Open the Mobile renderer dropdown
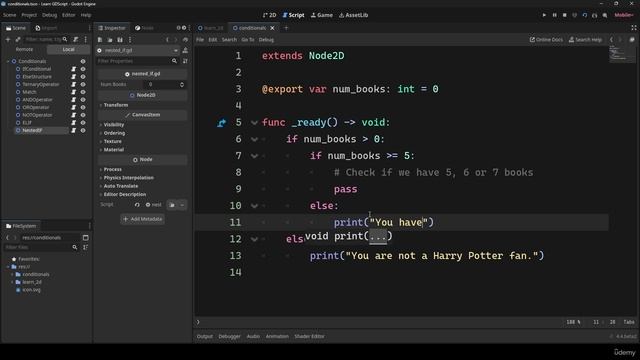The width and height of the screenshot is (640, 360). point(624,15)
